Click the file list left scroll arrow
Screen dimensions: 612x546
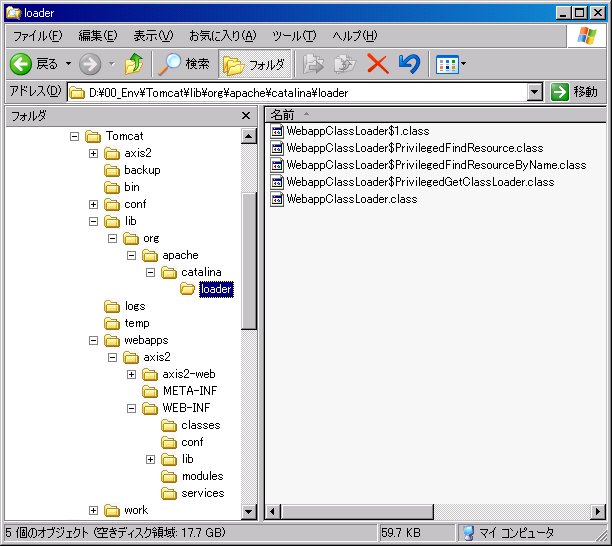(272, 512)
